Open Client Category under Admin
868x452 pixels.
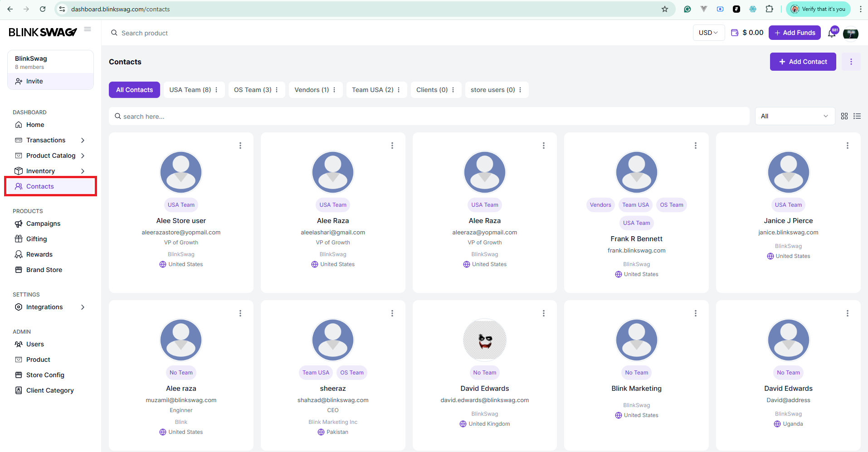pos(50,390)
